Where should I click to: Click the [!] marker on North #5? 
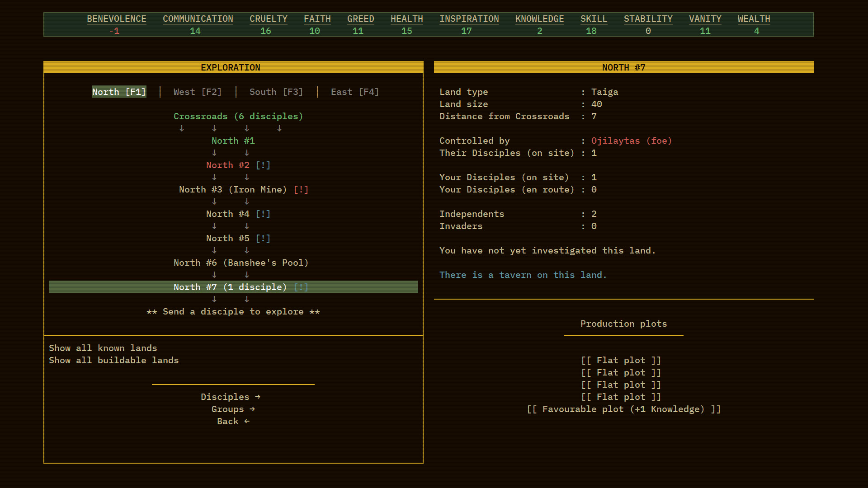tap(263, 238)
